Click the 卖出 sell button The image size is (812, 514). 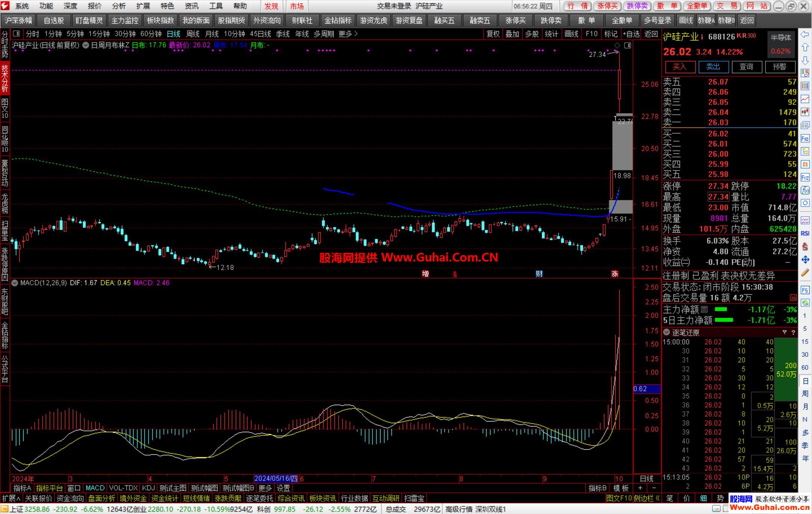coord(713,67)
